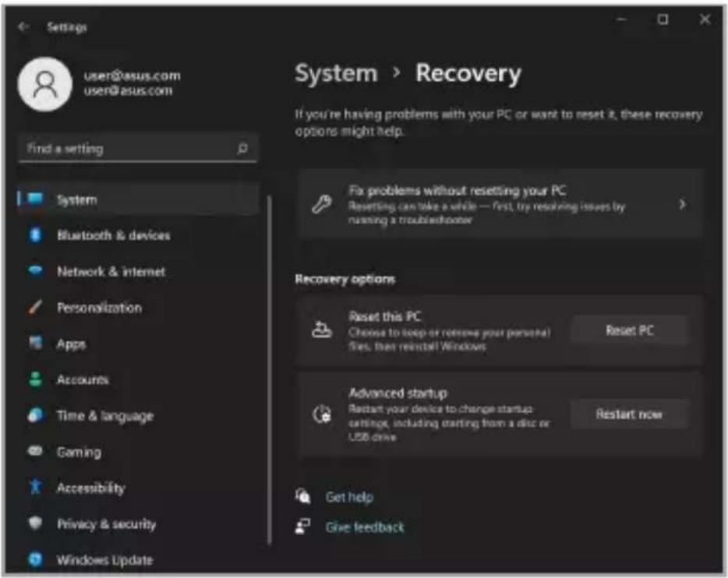Click the Recovery options heading
This screenshot has height=578, width=728.
[x=345, y=279]
